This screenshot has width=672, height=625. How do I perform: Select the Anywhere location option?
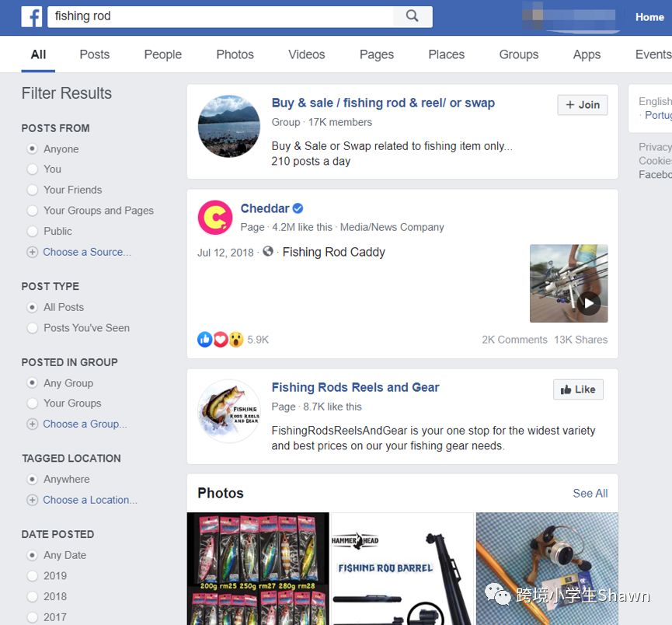point(32,479)
